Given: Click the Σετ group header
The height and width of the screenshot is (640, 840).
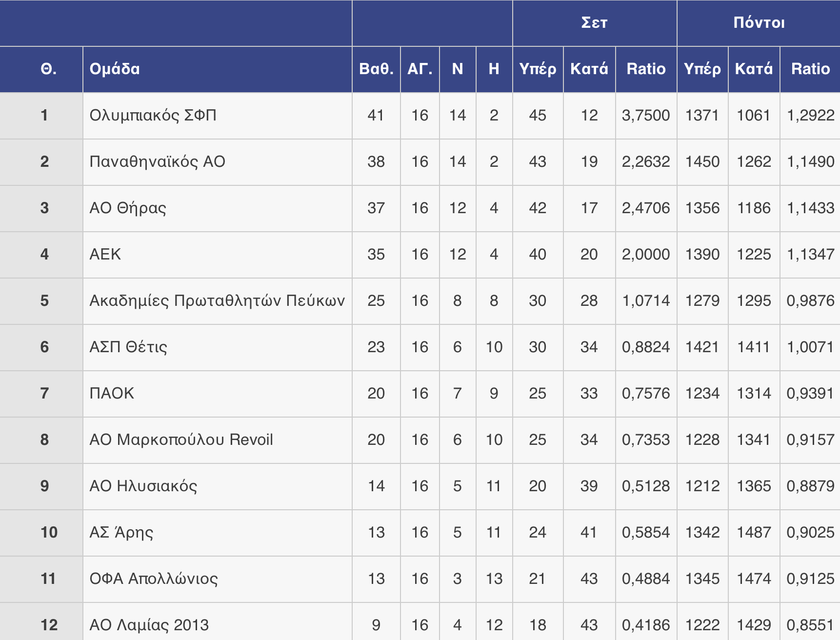Looking at the screenshot, I should click(x=594, y=23).
